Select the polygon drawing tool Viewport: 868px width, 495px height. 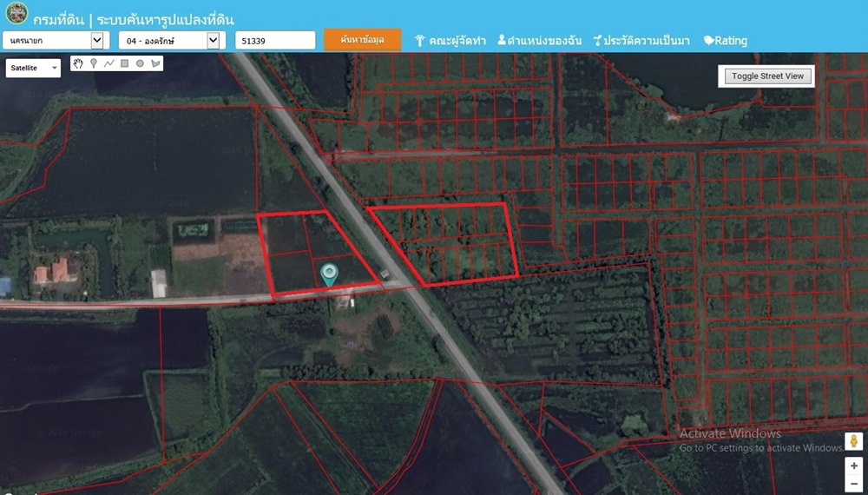click(x=155, y=63)
